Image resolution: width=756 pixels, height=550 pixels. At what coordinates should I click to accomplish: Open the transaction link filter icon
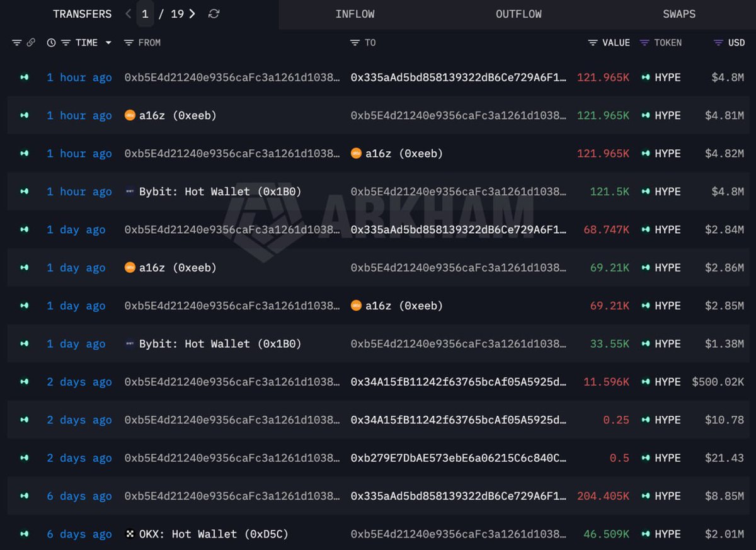[31, 43]
